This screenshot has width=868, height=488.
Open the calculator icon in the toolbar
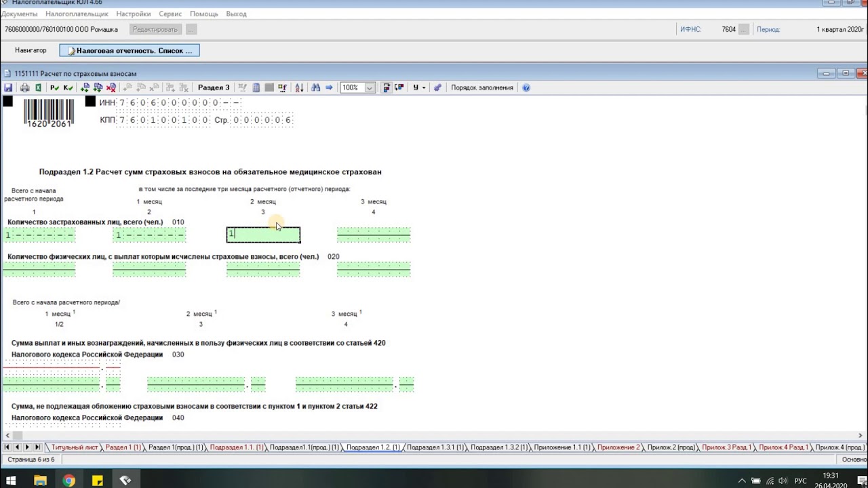(x=256, y=87)
